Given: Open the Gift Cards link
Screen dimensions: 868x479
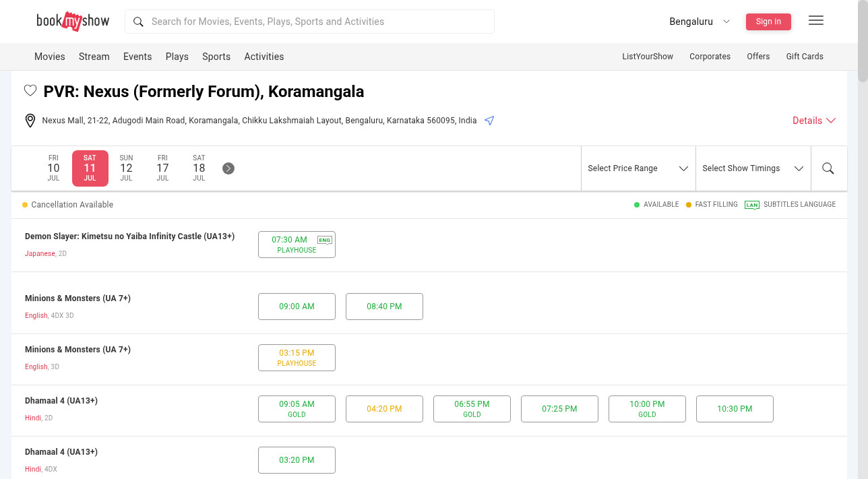Looking at the screenshot, I should (805, 57).
